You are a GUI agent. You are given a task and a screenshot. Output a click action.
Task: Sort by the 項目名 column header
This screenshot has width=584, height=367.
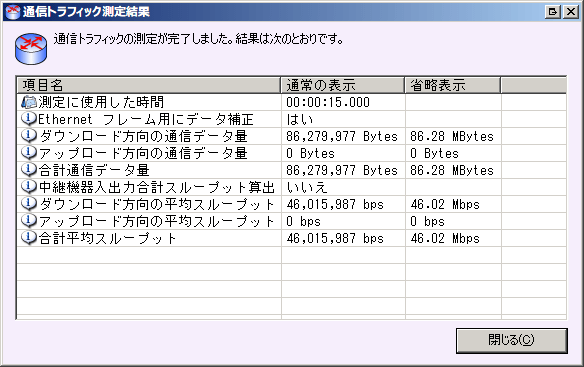[x=149, y=85]
